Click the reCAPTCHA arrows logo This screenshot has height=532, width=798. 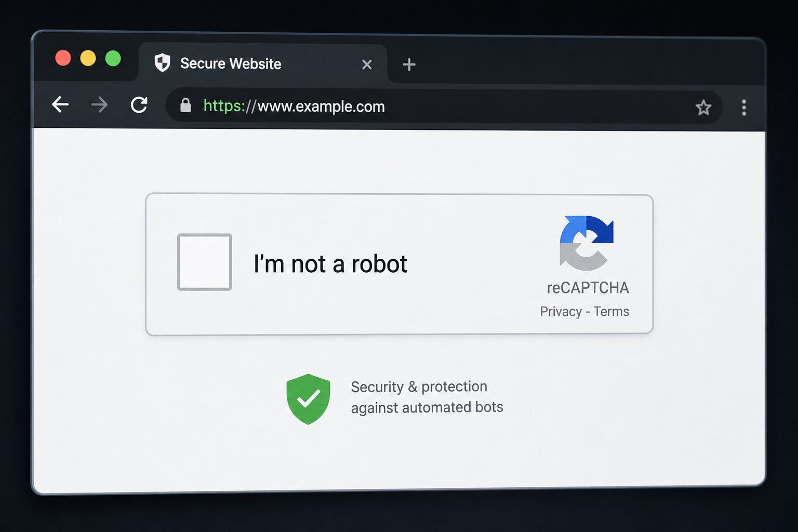(587, 243)
